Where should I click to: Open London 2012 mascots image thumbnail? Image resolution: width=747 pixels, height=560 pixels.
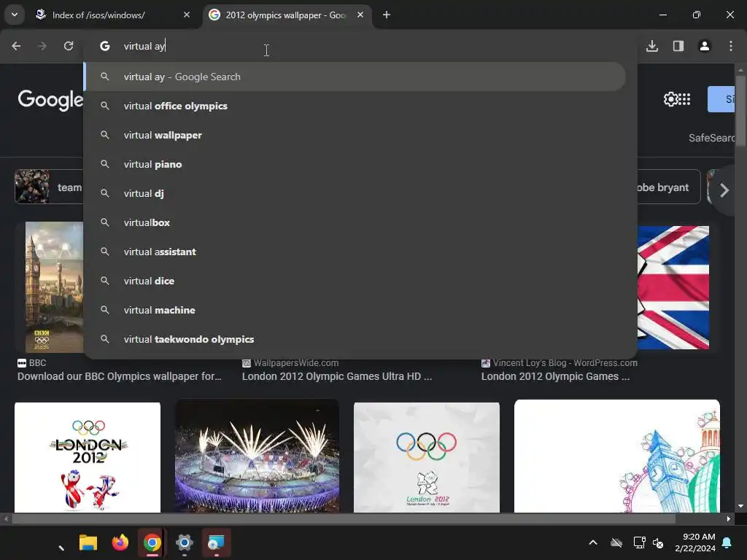(88, 457)
